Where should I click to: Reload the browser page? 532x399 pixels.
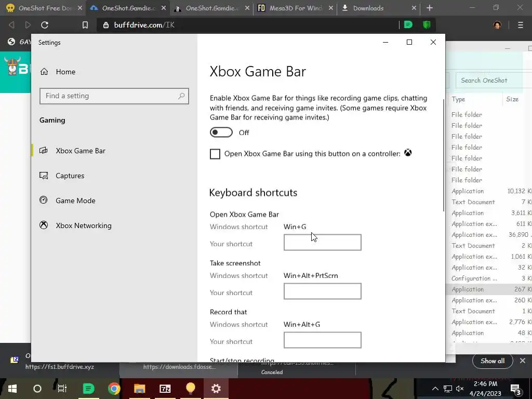click(x=45, y=25)
